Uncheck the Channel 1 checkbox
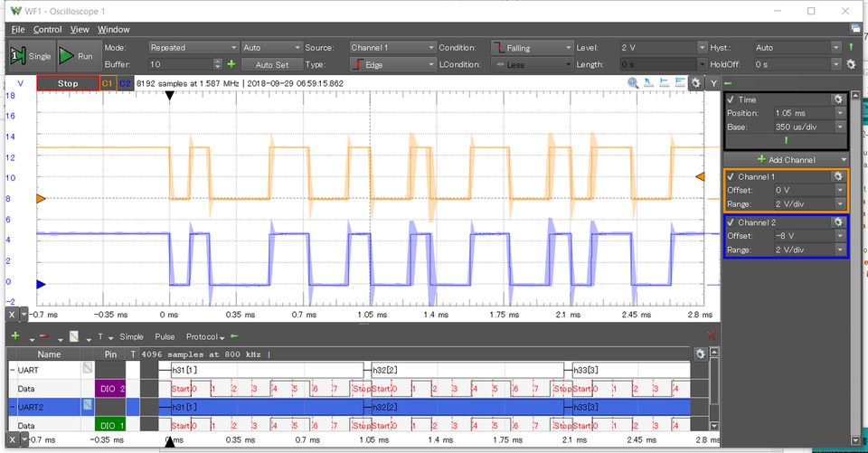The height and width of the screenshot is (453, 868). coord(731,176)
